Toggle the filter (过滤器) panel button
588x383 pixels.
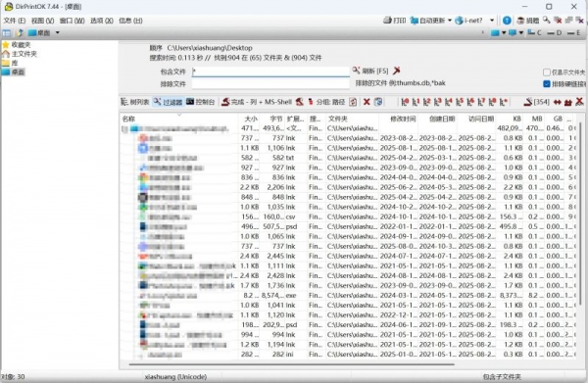168,102
